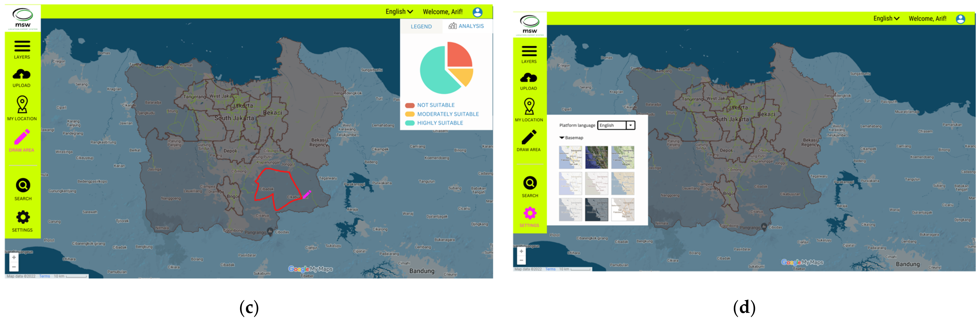
Task: Collapse the Basemap section triangle
Action: point(562,138)
